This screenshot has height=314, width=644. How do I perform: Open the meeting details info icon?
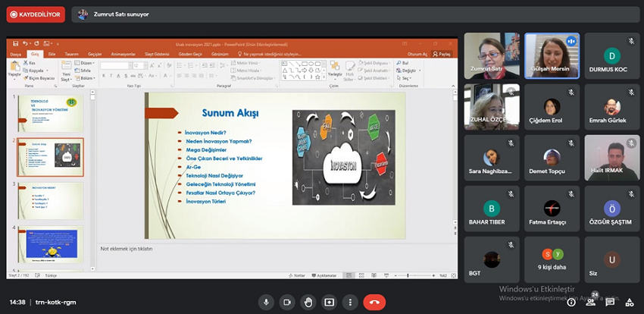[571, 302]
